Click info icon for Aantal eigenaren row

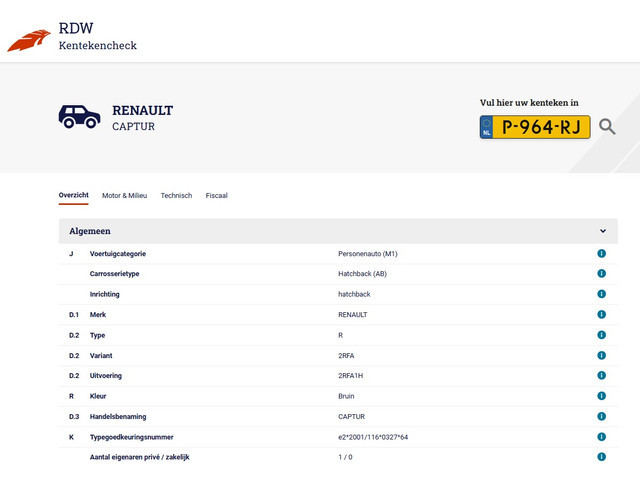pos(602,457)
